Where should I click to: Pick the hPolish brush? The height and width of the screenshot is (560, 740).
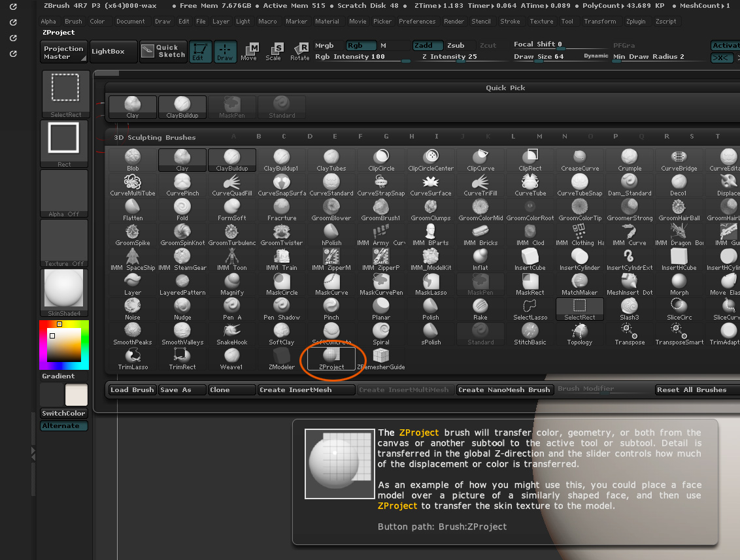click(x=331, y=235)
